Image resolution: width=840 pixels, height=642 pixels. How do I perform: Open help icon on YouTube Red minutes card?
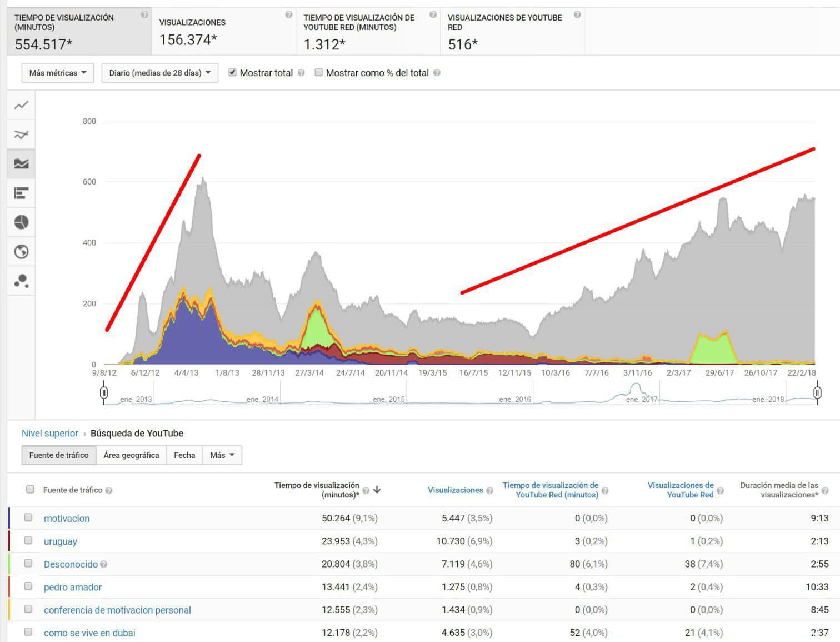(433, 15)
